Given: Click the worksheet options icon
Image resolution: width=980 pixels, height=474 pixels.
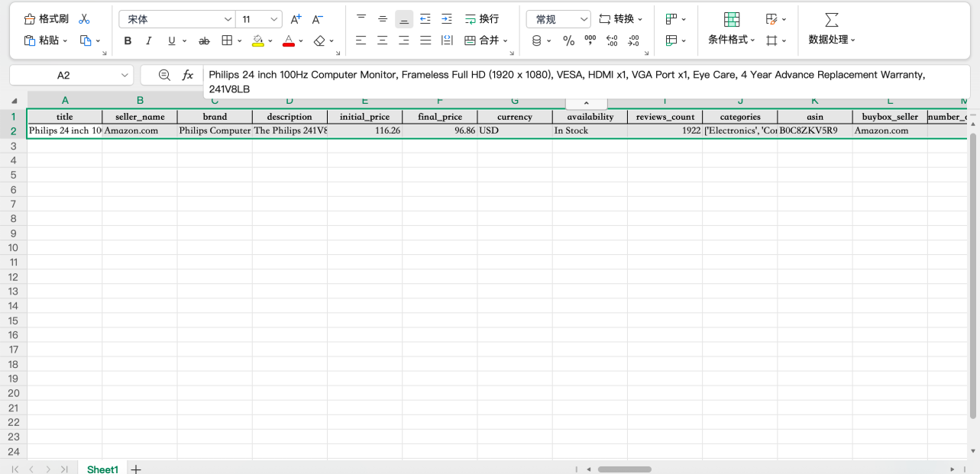Looking at the screenshot, I should (x=671, y=40).
